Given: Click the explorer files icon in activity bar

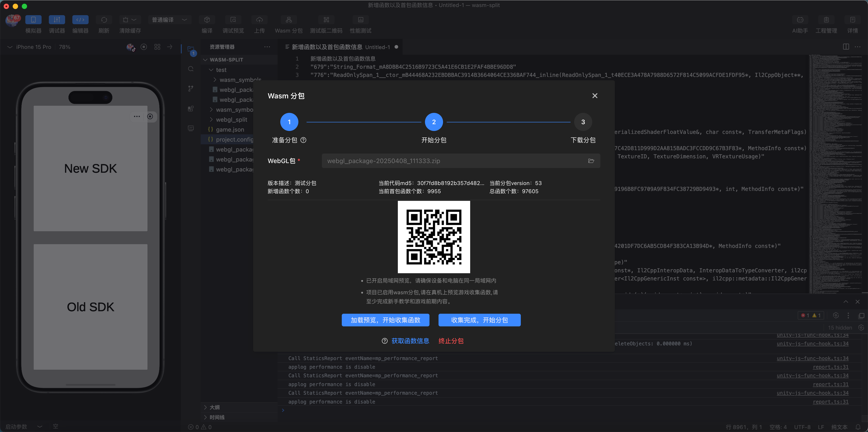Looking at the screenshot, I should click(x=191, y=49).
